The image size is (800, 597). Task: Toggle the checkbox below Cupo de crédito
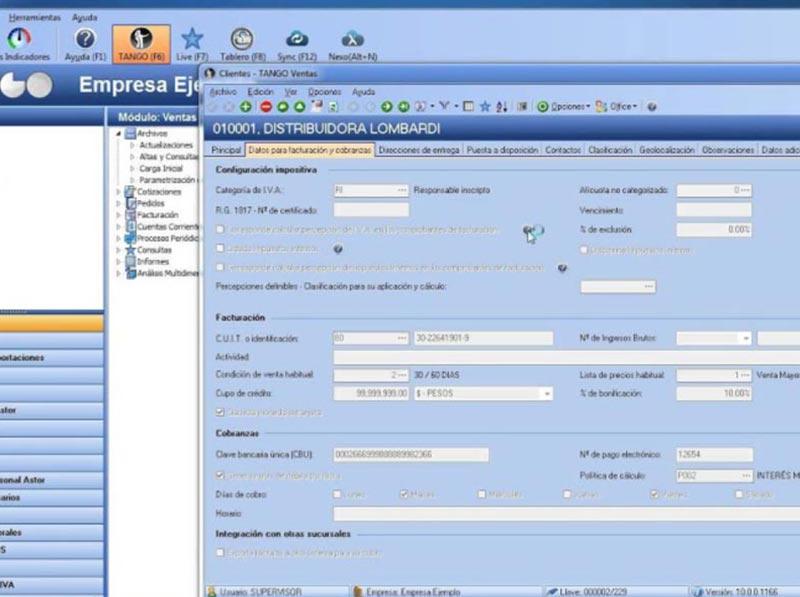(x=220, y=412)
